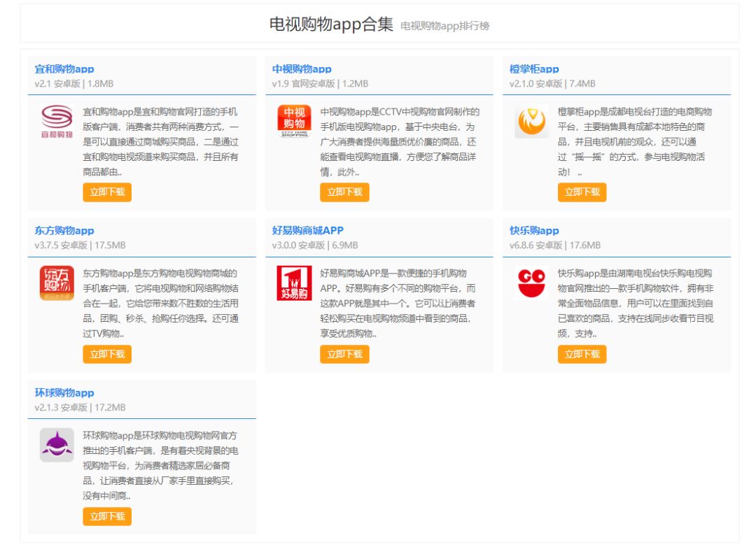This screenshot has height=547, width=756.
Task: Click the 环球购物app description paragraph
Action: pos(160,466)
